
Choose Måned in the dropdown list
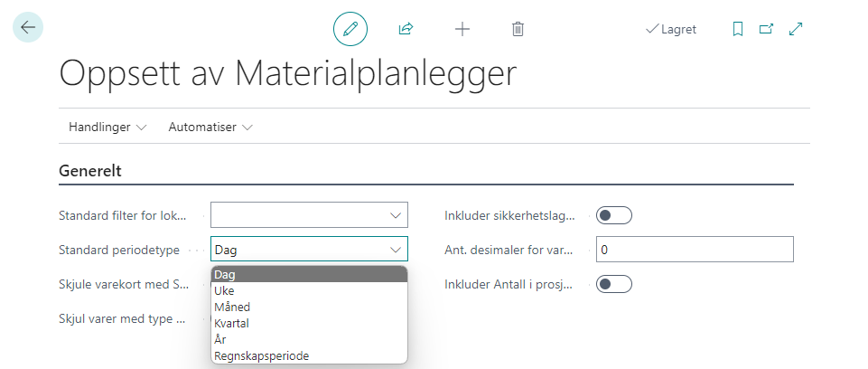click(x=232, y=307)
